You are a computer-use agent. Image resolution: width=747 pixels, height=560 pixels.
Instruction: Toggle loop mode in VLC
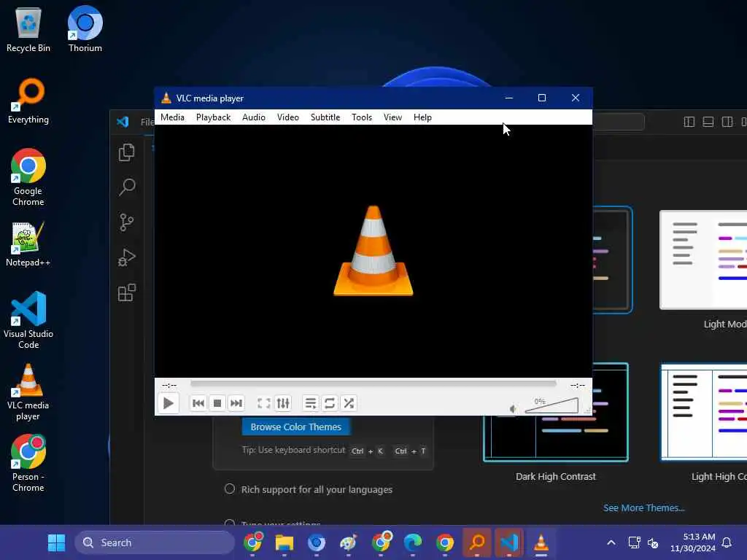click(330, 403)
